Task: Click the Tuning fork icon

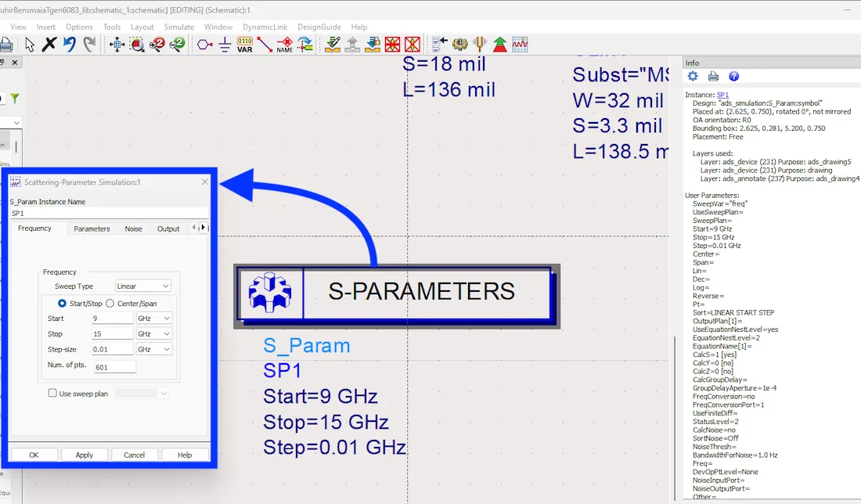Action: tap(480, 45)
